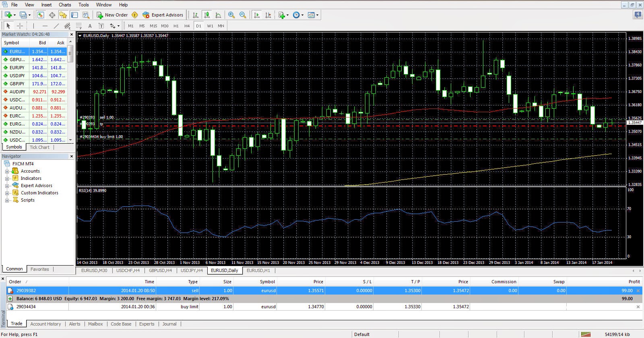Toggle the Data Window icon

[x=52, y=15]
